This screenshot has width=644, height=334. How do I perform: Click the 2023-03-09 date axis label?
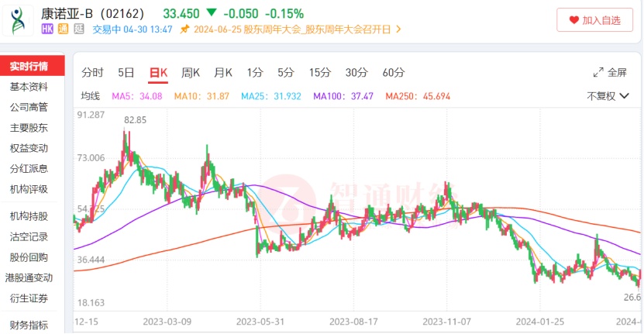click(167, 322)
